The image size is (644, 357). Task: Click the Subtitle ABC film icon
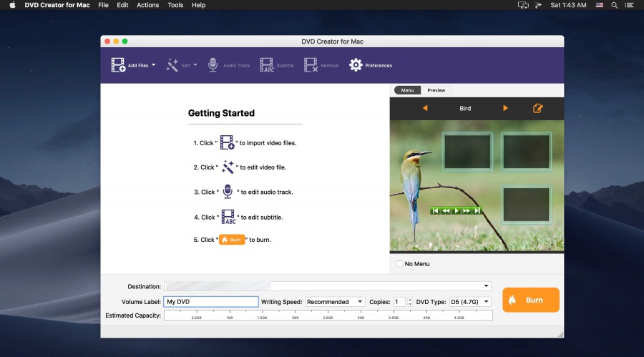(267, 65)
